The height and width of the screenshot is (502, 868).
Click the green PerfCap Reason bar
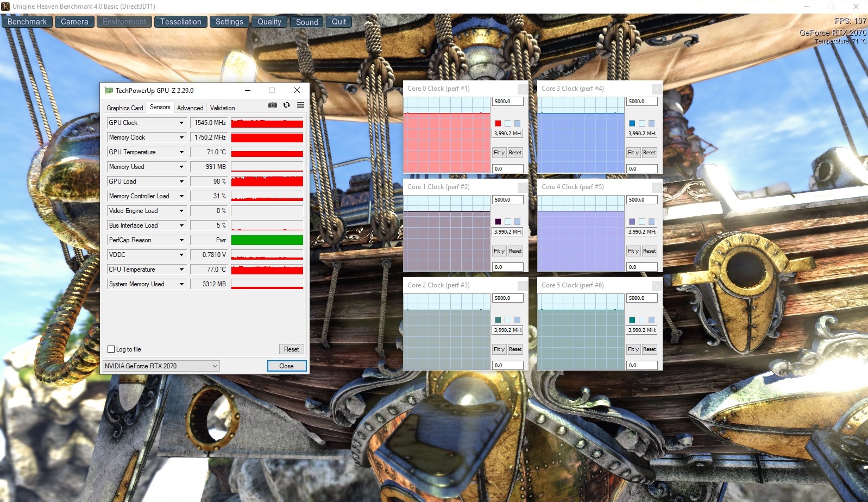267,240
